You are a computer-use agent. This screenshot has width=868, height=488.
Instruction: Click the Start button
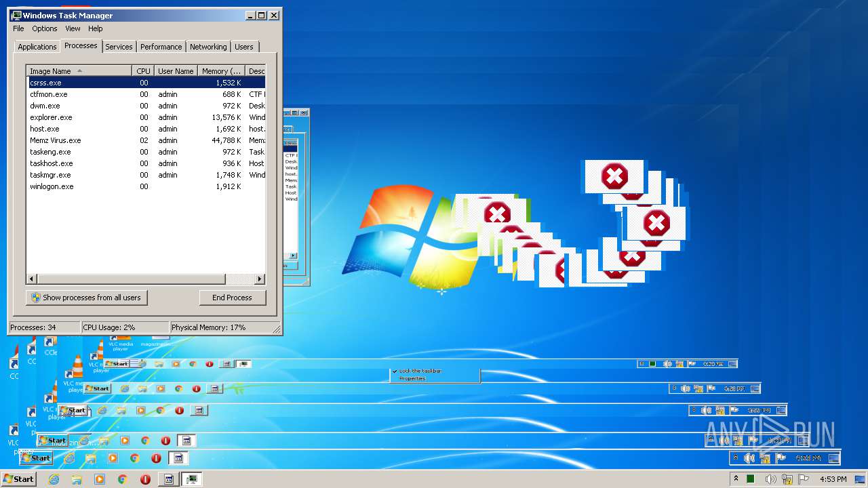click(x=18, y=479)
